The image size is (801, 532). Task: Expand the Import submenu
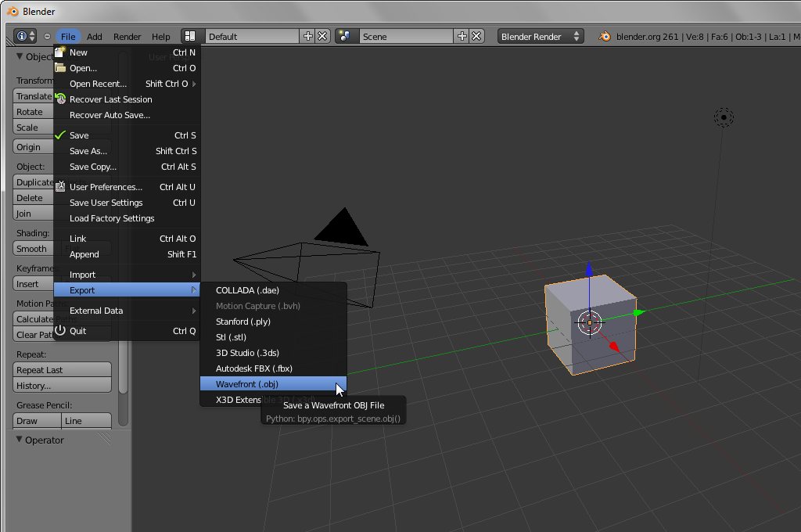click(x=127, y=275)
